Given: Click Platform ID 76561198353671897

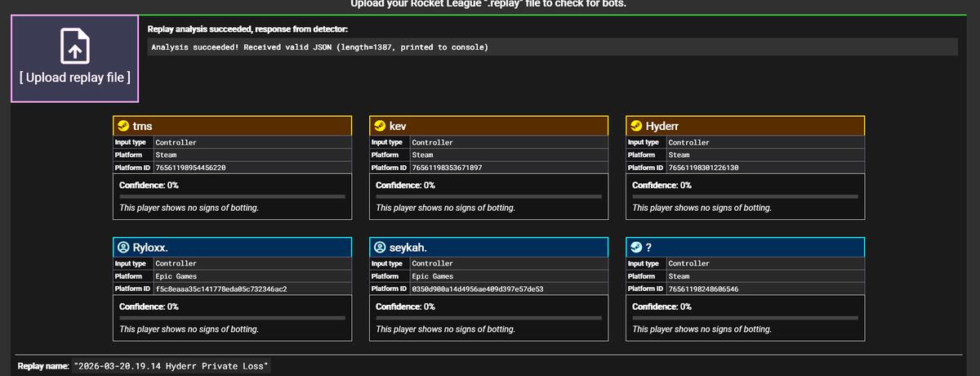Looking at the screenshot, I should click(x=447, y=168).
